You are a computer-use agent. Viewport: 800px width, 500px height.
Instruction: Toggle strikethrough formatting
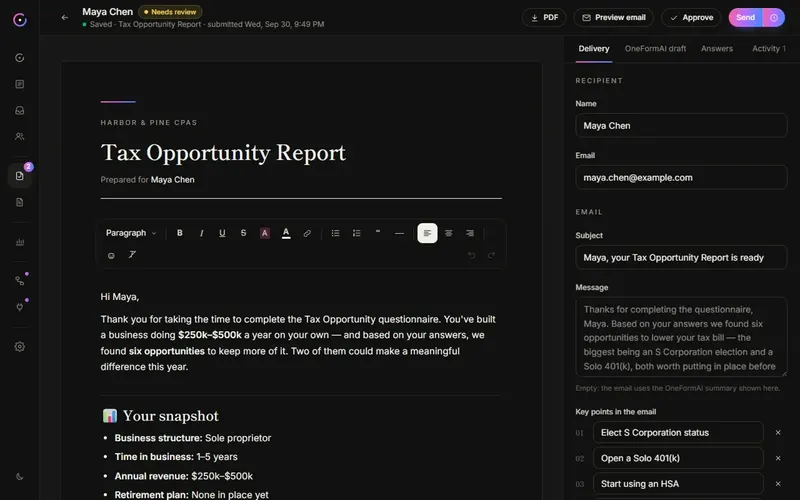coord(243,233)
